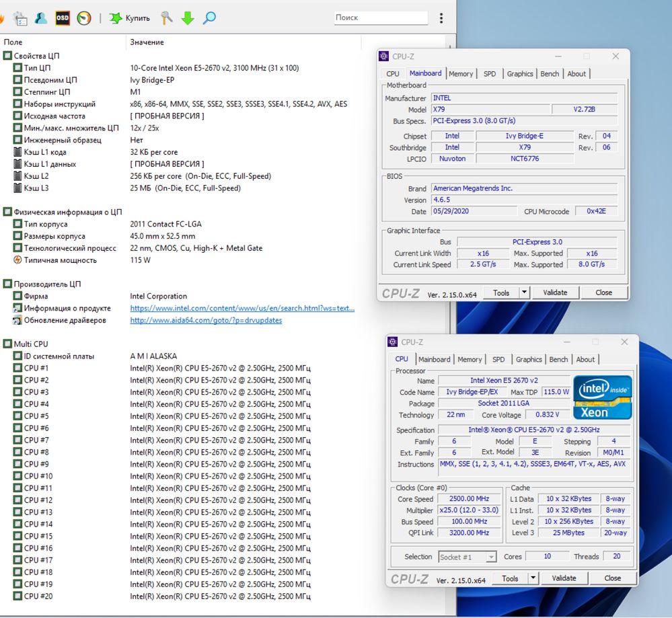Open Bench tab in lower CPU-Z window
This screenshot has height=618, width=672.
click(x=558, y=360)
